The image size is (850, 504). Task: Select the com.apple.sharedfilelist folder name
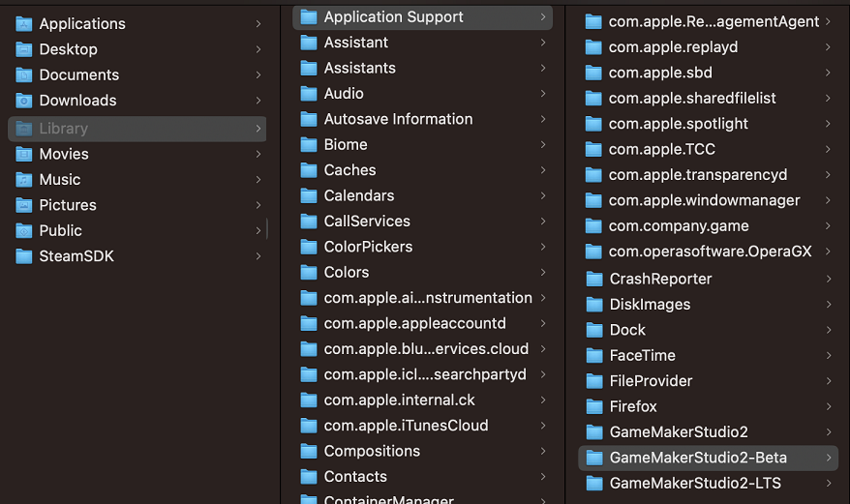click(692, 98)
